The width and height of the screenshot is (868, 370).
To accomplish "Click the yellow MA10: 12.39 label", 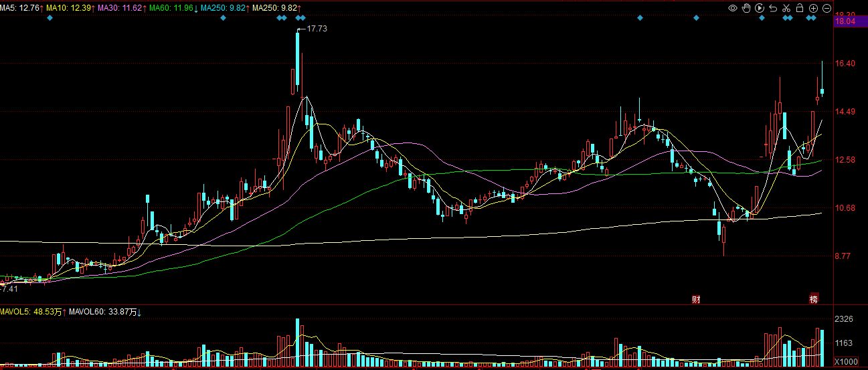I will tap(70, 7).
